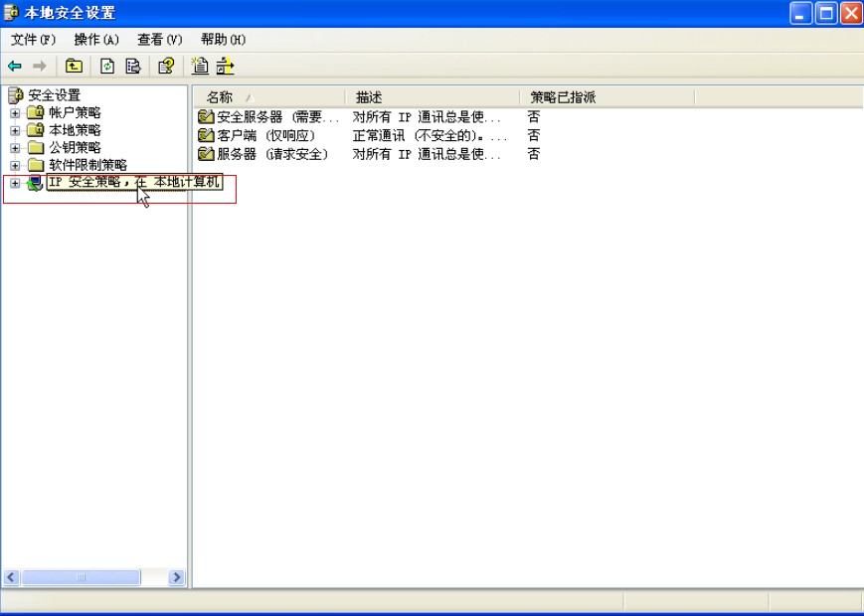Click the 安全服务器 (需要... policy icon
Viewport: 864px width, 616px height.
(206, 116)
